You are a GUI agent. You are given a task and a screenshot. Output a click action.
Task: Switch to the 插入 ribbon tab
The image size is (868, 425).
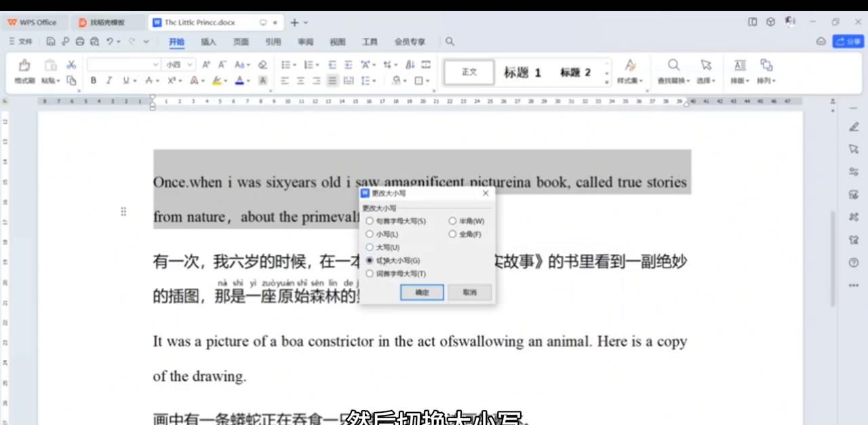point(208,41)
